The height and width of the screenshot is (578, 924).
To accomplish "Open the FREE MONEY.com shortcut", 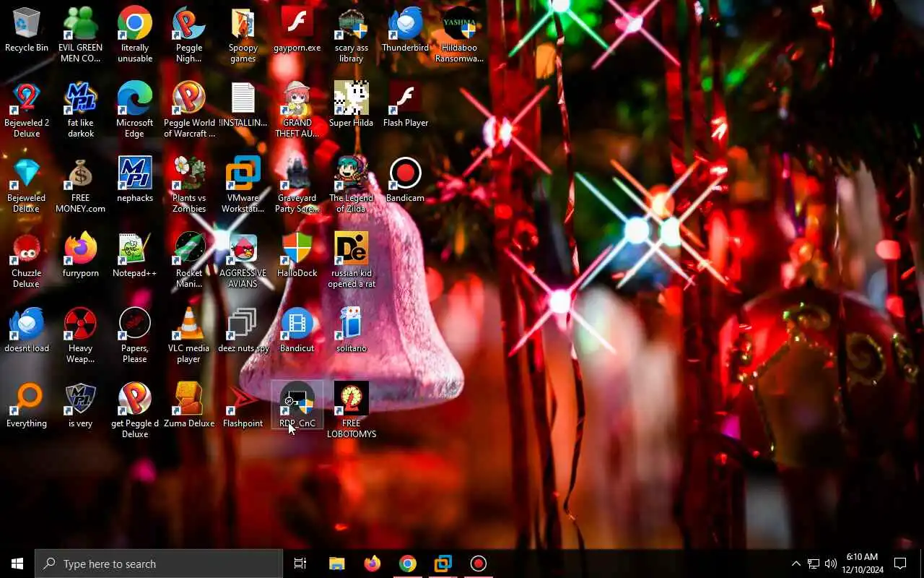I will (x=81, y=185).
